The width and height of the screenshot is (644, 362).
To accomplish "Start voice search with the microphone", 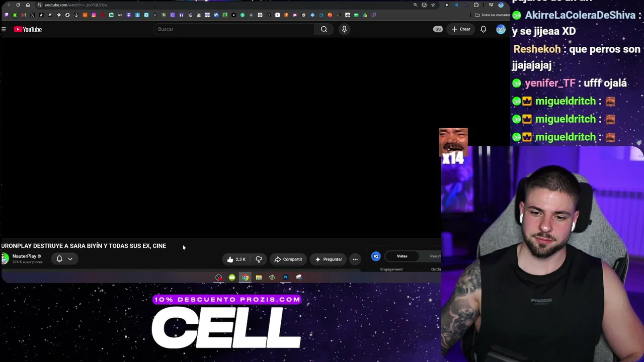I will point(344,29).
